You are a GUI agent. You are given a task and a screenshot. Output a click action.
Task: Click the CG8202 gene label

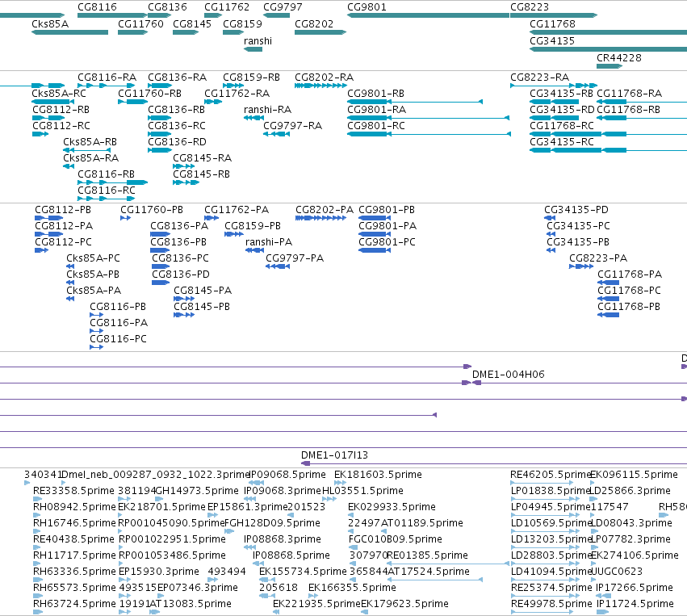(314, 24)
